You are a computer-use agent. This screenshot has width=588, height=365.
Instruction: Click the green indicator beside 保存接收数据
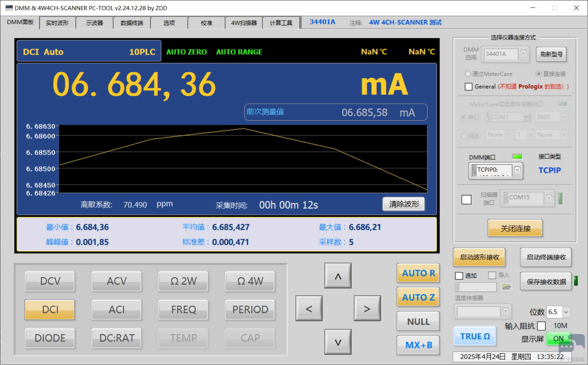[576, 281]
